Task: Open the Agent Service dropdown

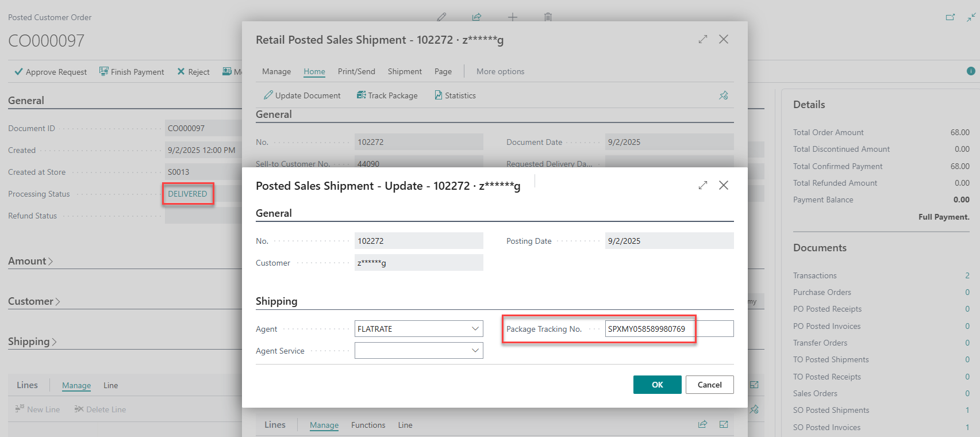Action: [x=475, y=351]
